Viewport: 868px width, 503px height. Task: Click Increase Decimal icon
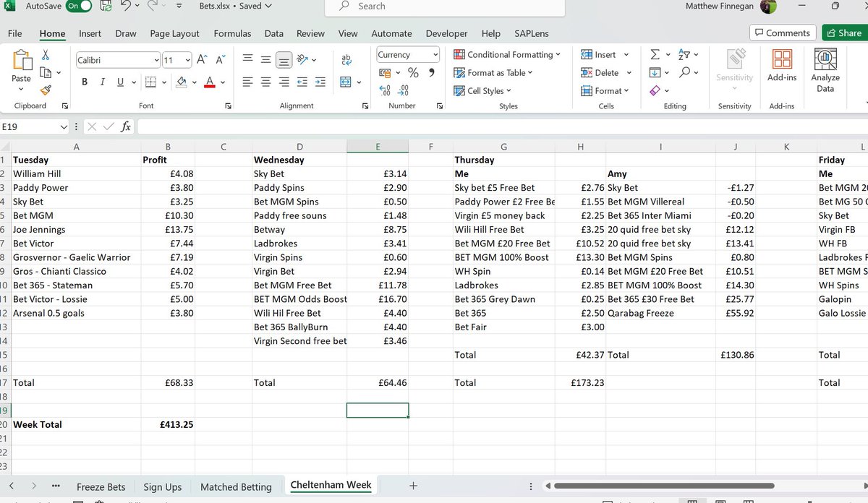(385, 90)
